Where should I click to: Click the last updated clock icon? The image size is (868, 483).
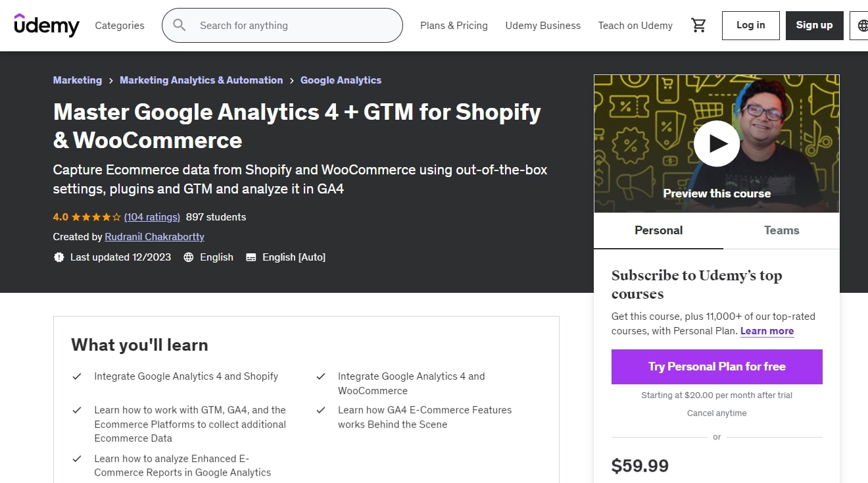[59, 257]
